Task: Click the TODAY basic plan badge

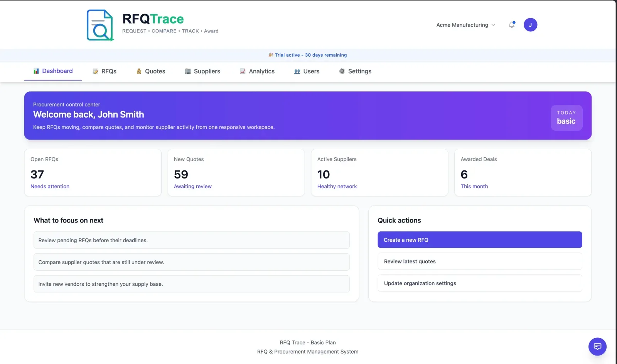Action: [566, 118]
